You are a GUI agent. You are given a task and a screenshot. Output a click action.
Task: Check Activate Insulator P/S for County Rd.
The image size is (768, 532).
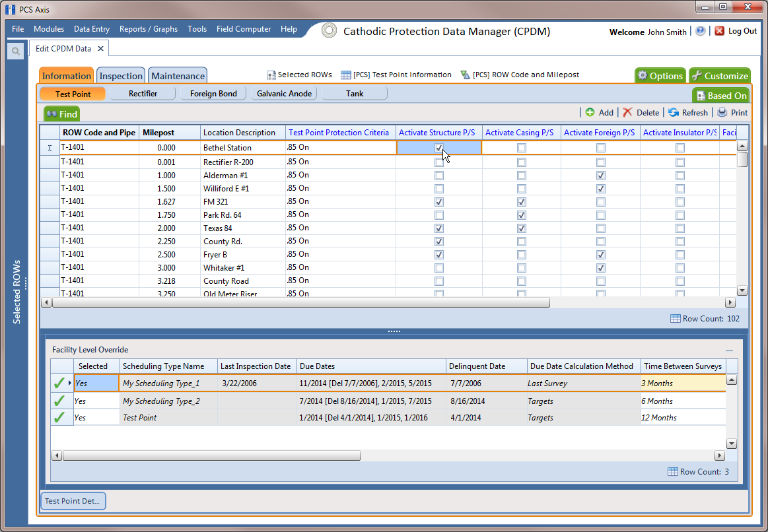tap(680, 242)
